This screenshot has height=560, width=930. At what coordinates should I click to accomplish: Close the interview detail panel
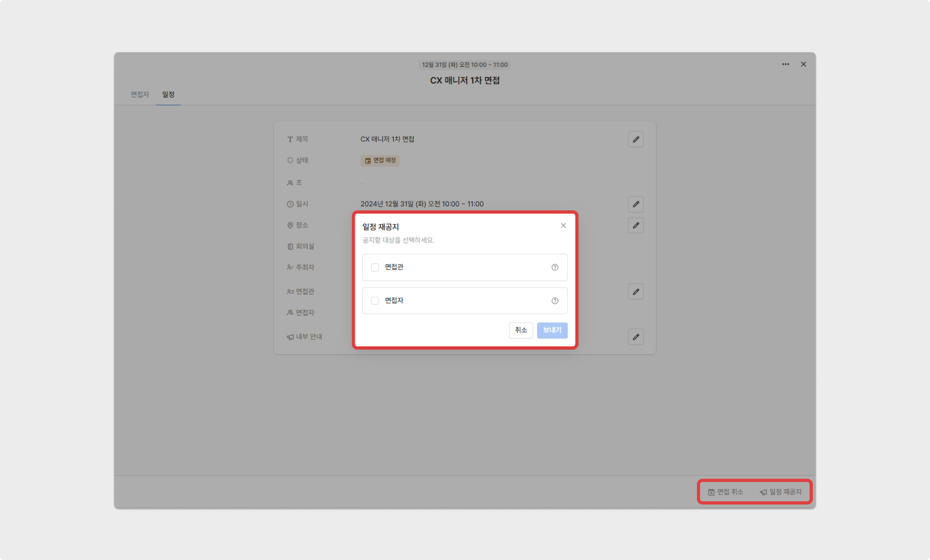804,64
